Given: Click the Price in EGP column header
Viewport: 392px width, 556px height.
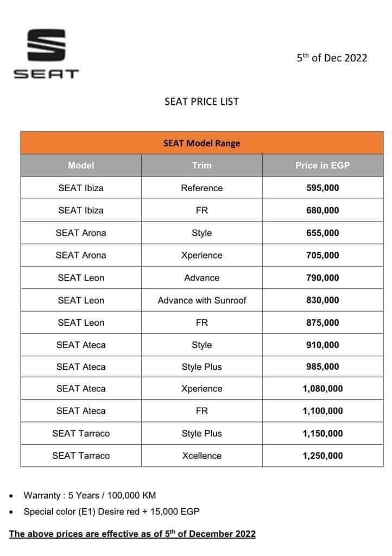Looking at the screenshot, I should [x=323, y=166].
